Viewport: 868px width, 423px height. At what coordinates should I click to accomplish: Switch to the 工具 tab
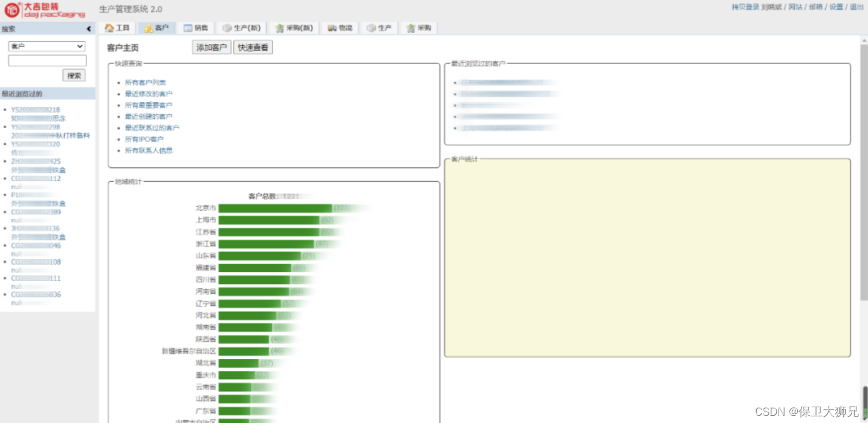[x=117, y=28]
